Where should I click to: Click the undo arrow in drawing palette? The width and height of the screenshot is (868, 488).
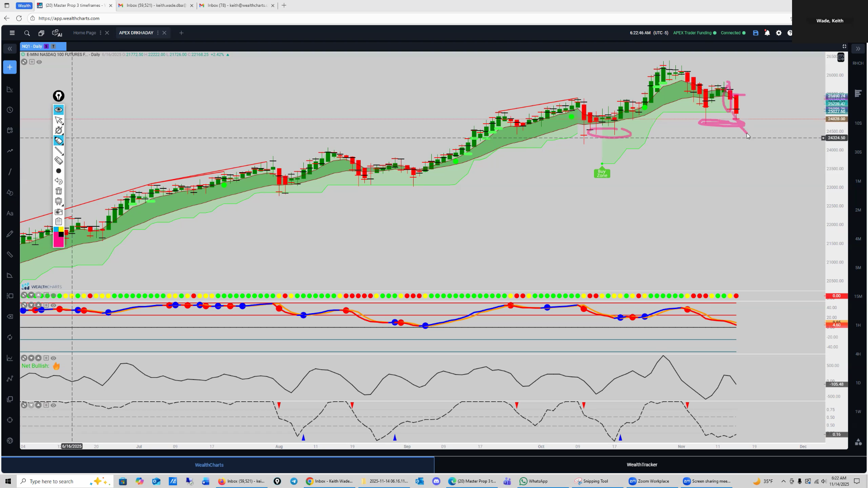tap(59, 181)
